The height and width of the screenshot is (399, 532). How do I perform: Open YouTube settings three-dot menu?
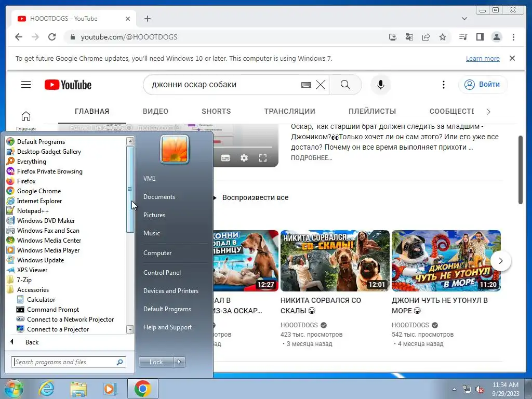click(444, 85)
